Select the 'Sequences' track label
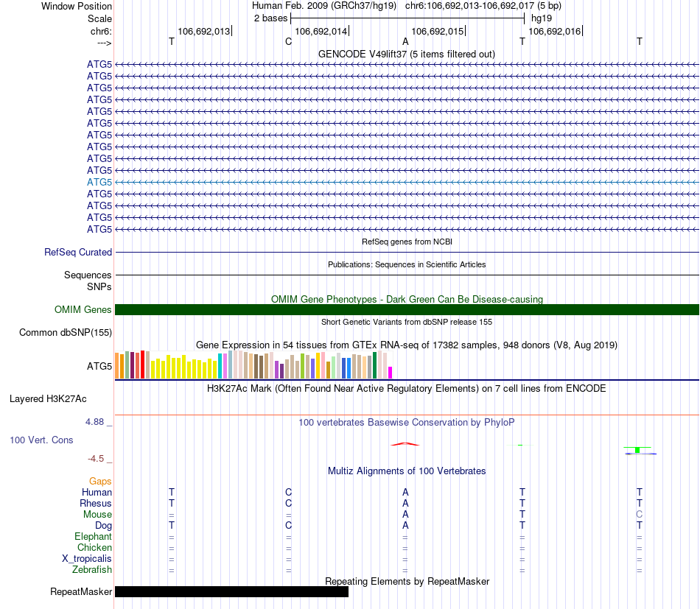Viewport: 700px width, 609px height. [x=88, y=275]
